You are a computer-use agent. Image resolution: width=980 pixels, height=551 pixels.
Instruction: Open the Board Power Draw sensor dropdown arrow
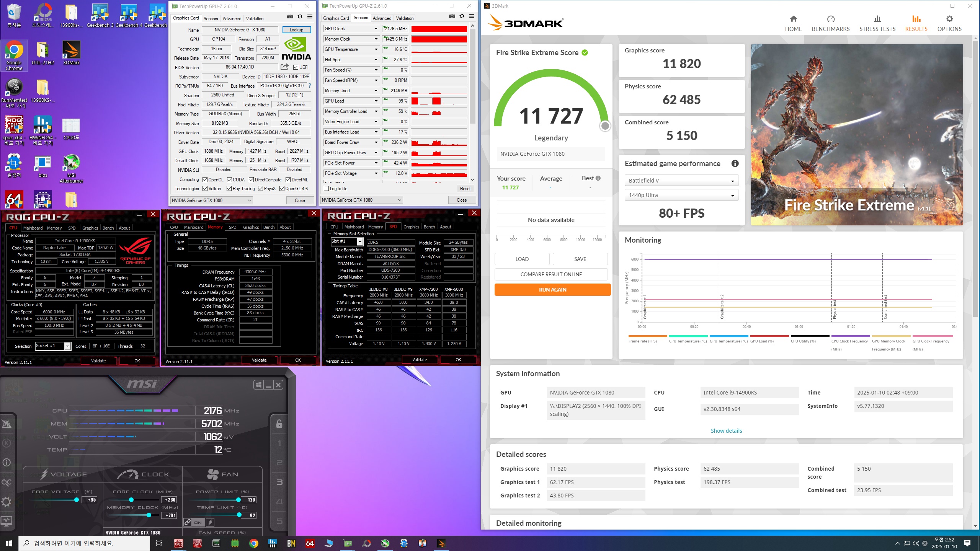click(x=376, y=142)
